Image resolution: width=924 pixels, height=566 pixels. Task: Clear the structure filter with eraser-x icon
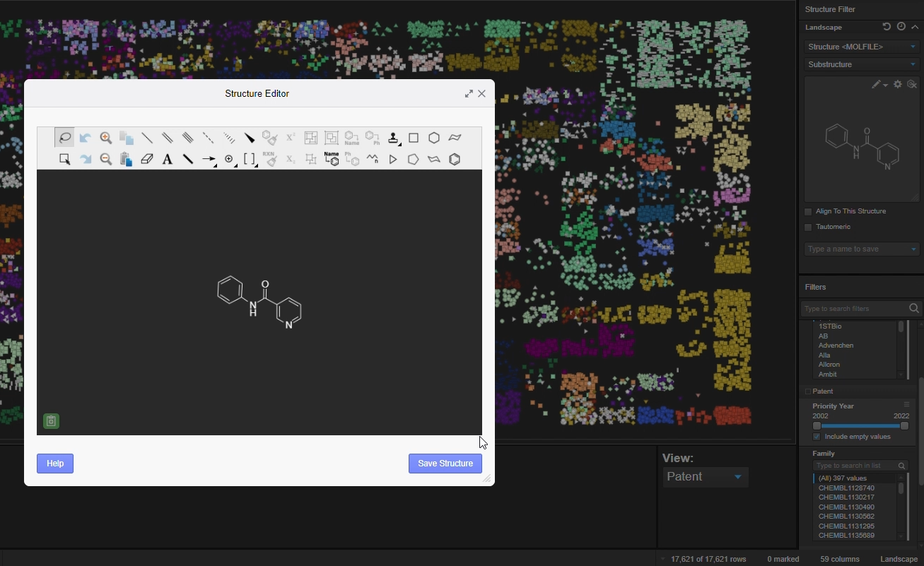912,84
